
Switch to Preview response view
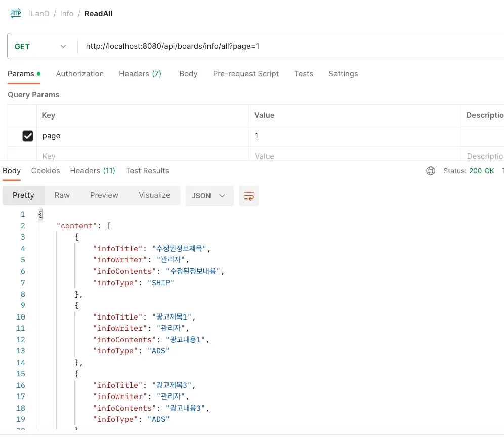coord(104,195)
